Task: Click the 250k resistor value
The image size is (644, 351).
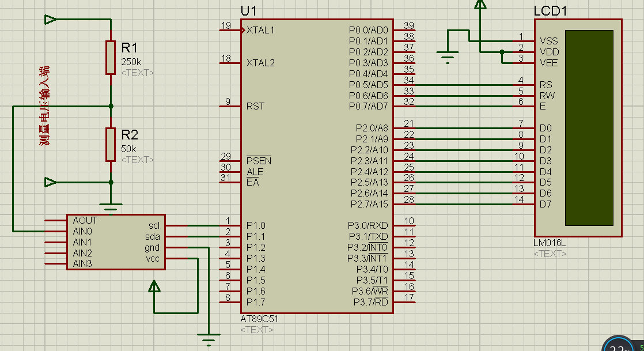Action: click(x=131, y=62)
